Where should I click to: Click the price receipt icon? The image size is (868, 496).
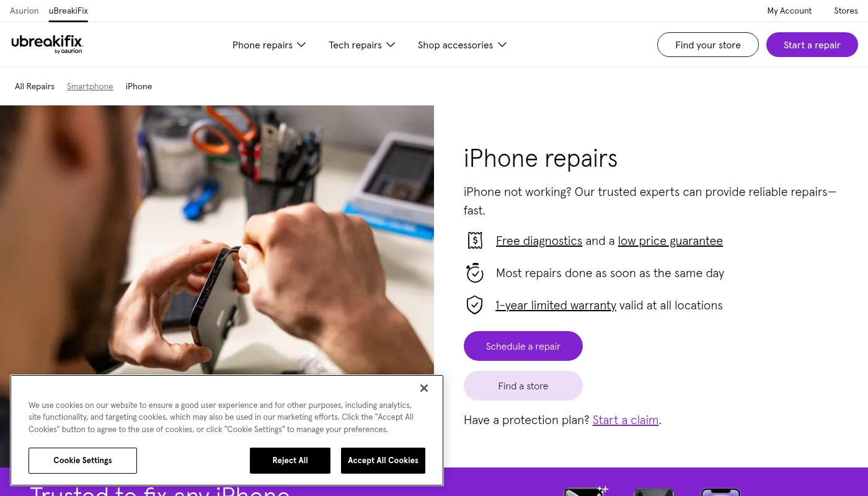click(475, 241)
